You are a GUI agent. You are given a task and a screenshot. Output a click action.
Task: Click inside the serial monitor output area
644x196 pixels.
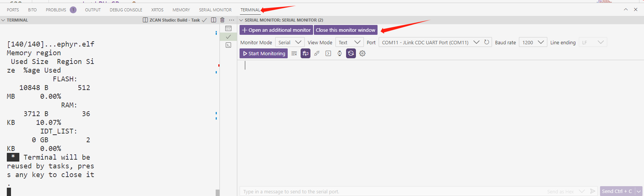click(440, 123)
